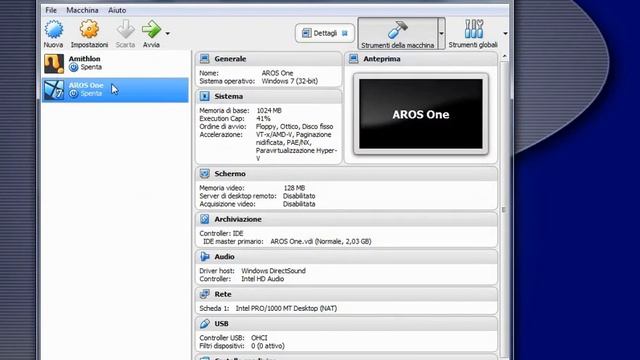
Task: Click the details pane vertical scrollbar
Action: coord(504,209)
